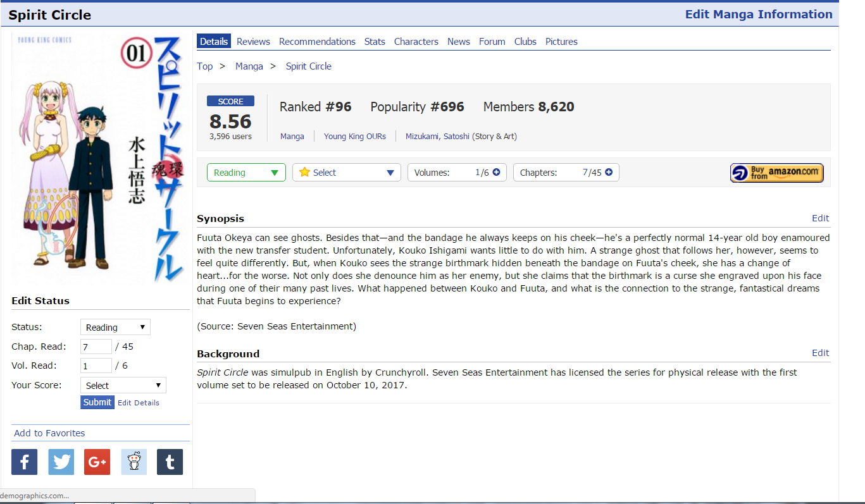Increment chapters read with plus icon
This screenshot has height=504, width=865.
(609, 173)
